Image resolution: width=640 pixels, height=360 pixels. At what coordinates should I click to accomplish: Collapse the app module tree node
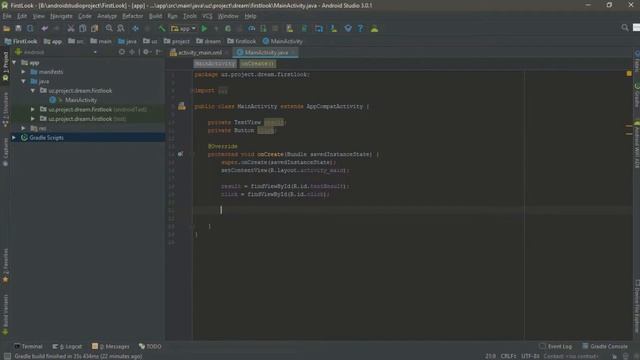[x=15, y=63]
